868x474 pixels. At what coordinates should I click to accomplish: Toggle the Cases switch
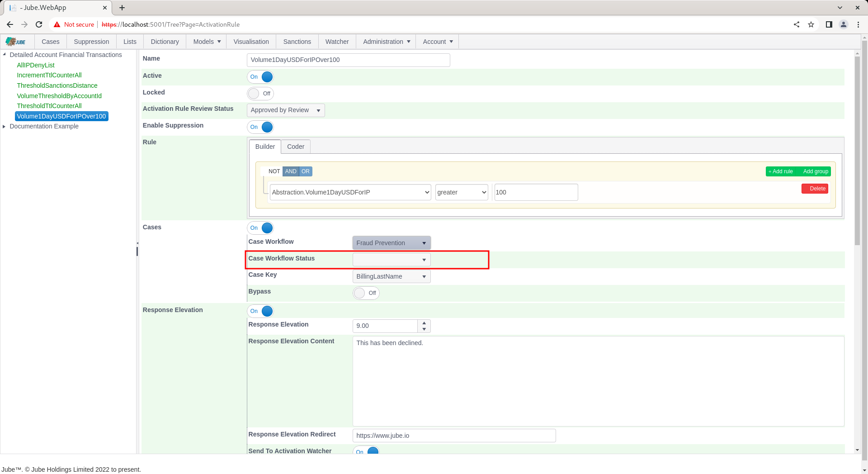(x=260, y=228)
